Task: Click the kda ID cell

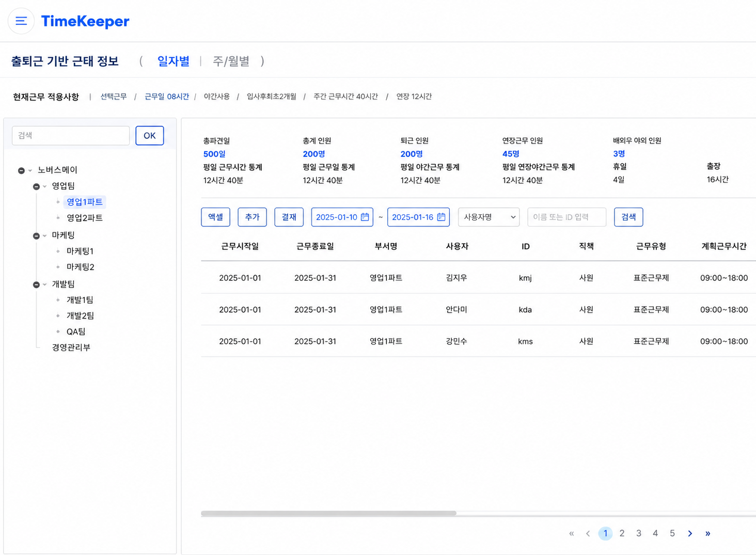Action: pyautogui.click(x=525, y=310)
